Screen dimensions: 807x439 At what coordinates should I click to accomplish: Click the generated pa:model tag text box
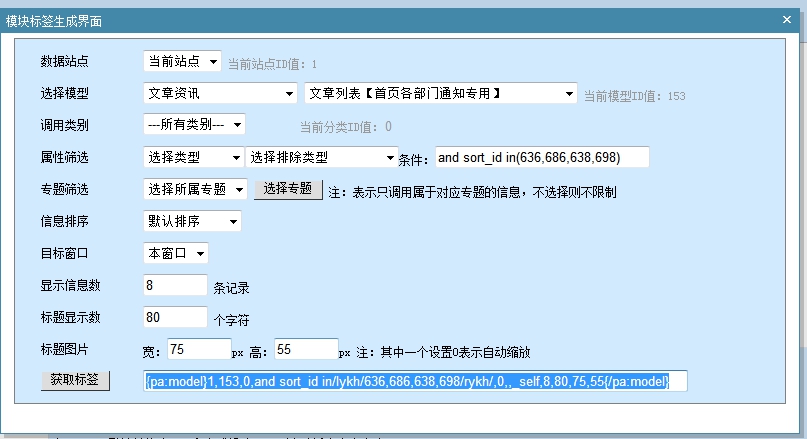pos(415,381)
